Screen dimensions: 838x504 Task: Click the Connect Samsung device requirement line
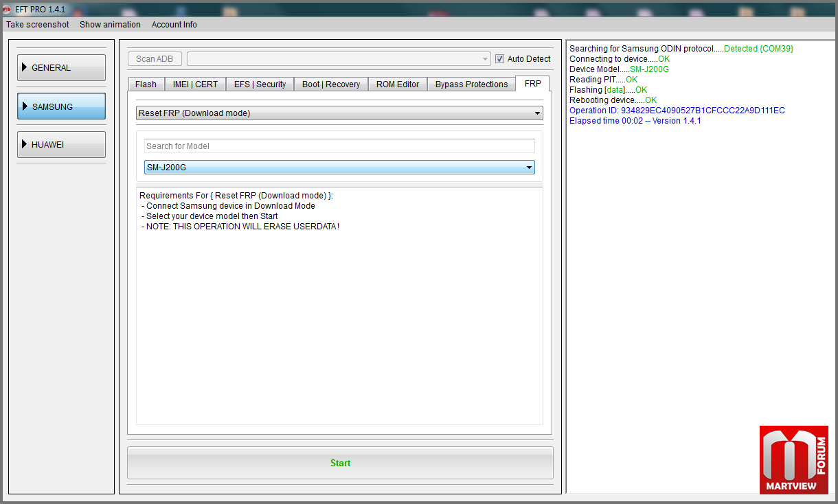point(228,206)
